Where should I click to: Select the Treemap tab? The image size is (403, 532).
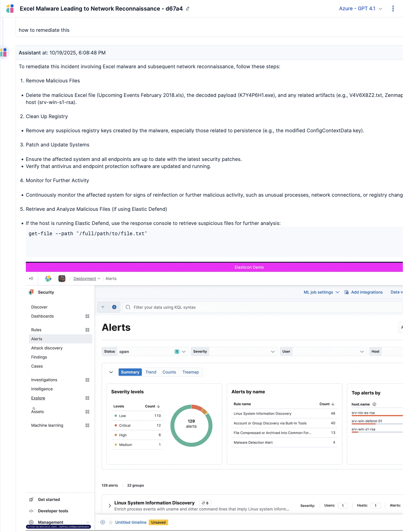pos(191,372)
